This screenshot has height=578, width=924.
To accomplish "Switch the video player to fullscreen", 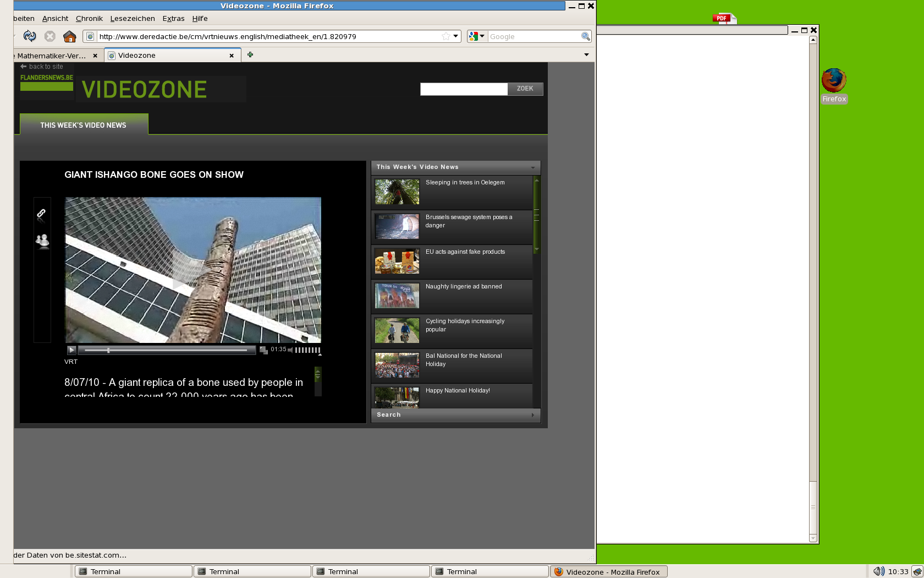I will click(x=263, y=350).
